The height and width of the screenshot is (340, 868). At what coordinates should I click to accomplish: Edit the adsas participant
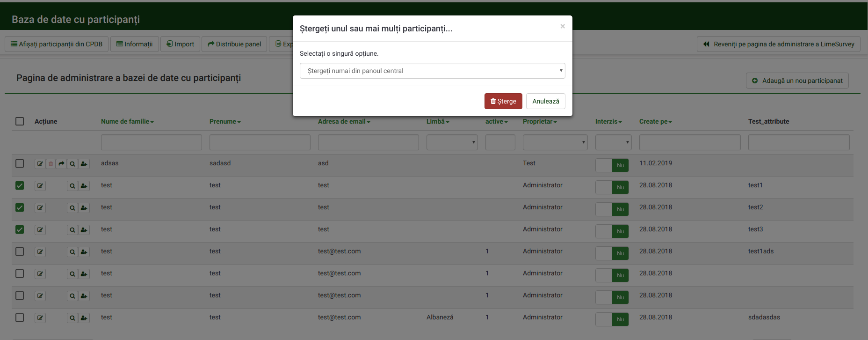[x=40, y=164]
